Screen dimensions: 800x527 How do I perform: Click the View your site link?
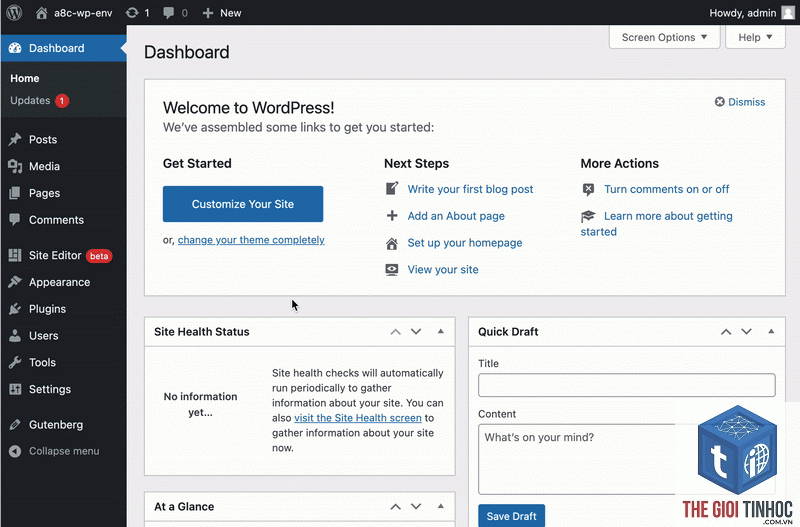[x=443, y=269]
